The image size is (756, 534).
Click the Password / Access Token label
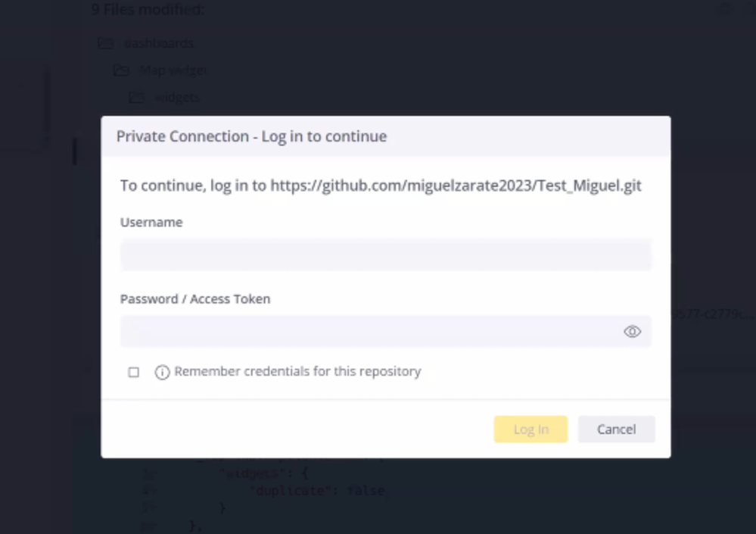click(x=195, y=299)
